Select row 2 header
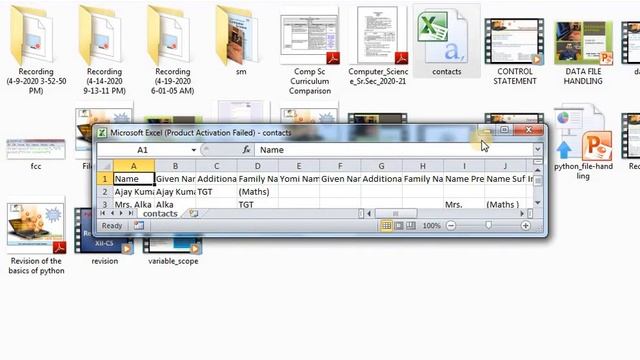Screen dimensions: 640x360 click(105, 191)
